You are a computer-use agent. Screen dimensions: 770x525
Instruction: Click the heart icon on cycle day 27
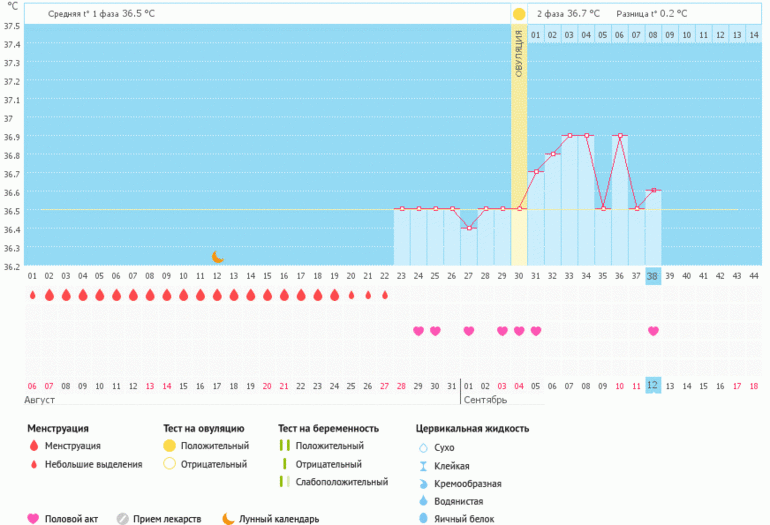(x=468, y=331)
